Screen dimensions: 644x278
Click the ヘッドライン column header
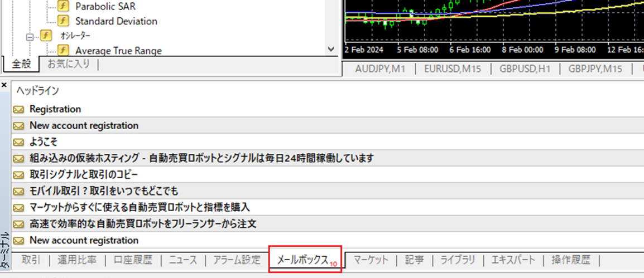tap(38, 90)
